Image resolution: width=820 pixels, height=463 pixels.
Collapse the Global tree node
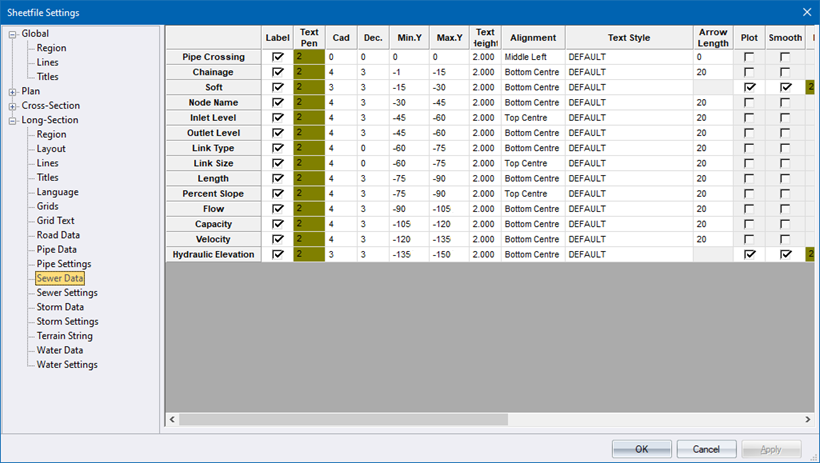click(x=12, y=34)
